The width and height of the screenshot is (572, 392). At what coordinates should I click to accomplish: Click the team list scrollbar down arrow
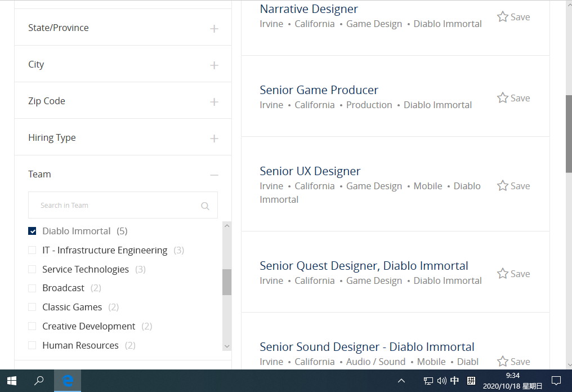[227, 346]
